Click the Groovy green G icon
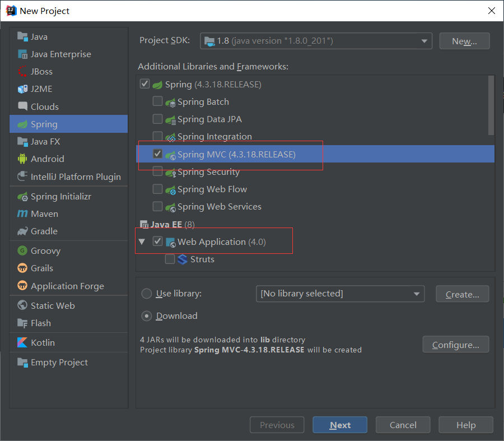Image resolution: width=504 pixels, height=441 pixels. click(22, 250)
